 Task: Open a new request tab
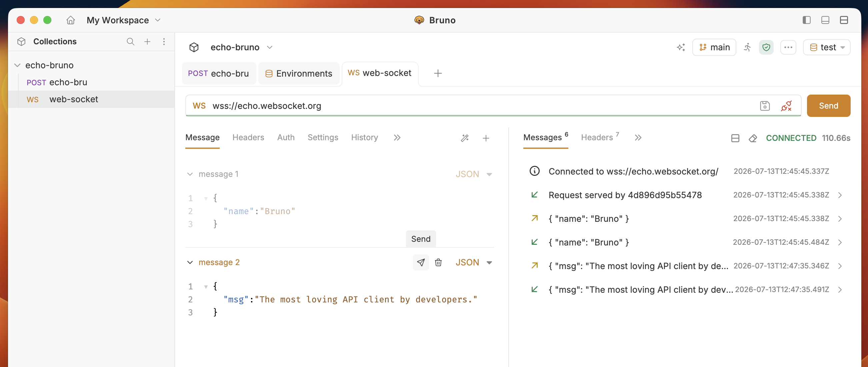click(x=438, y=73)
